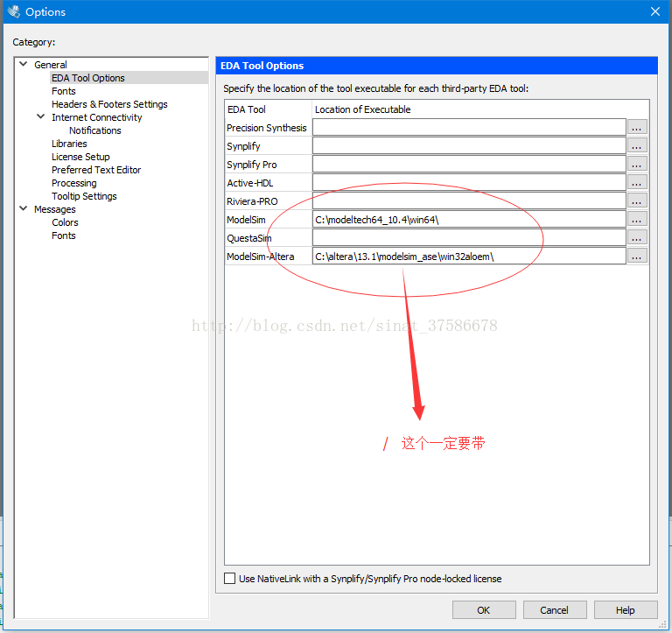Click the Riviera-PRO path field

(469, 201)
